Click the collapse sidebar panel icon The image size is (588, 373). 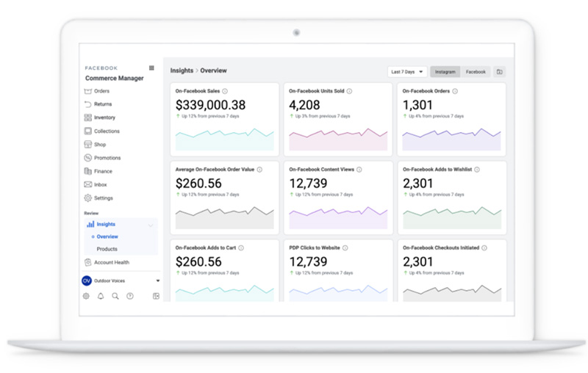pyautogui.click(x=156, y=296)
